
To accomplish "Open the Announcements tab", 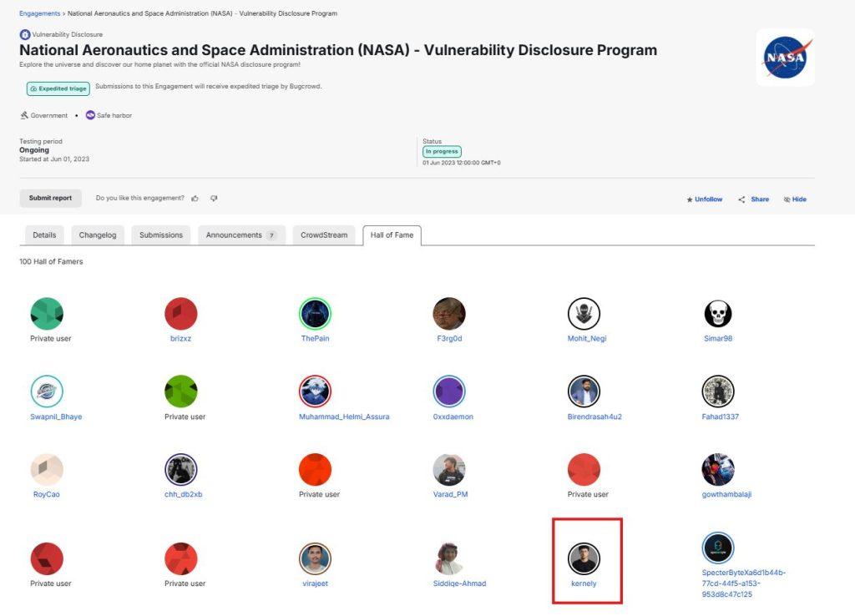I will click(241, 235).
